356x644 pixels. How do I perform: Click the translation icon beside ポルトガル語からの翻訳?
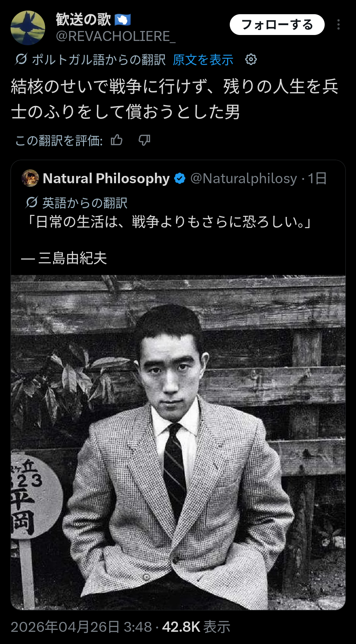point(21,59)
